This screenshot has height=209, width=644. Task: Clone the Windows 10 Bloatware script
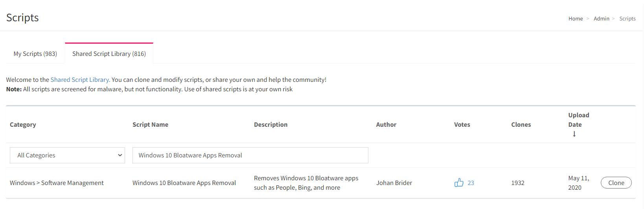(616, 183)
